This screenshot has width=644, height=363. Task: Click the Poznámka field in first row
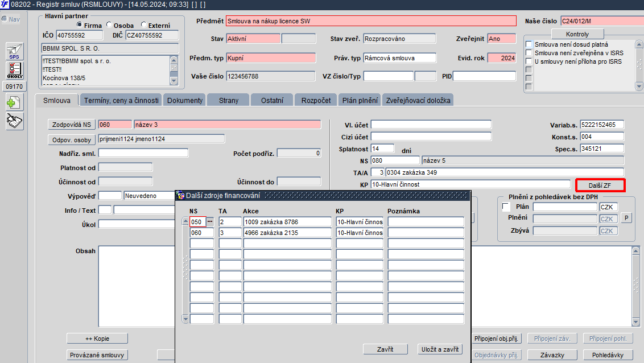point(426,222)
